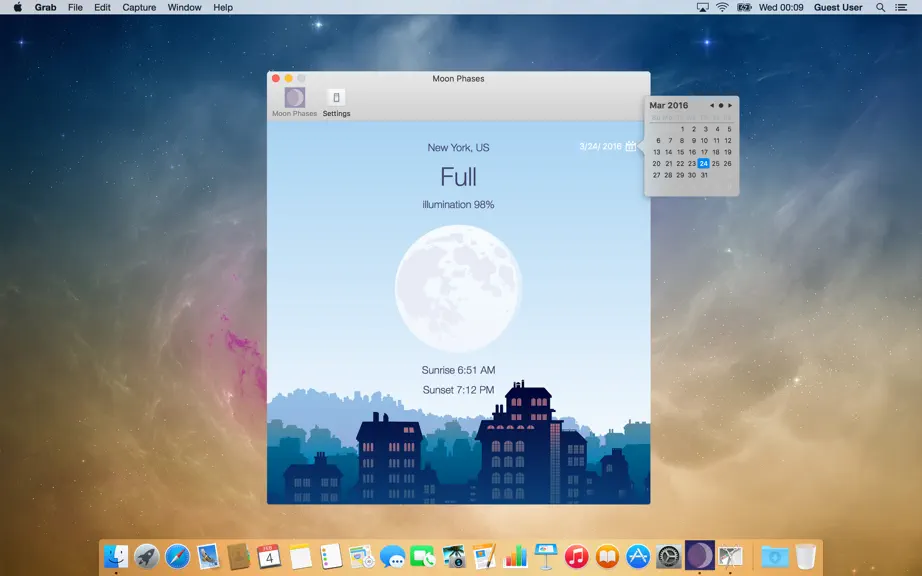This screenshot has height=576, width=922.
Task: Select March 25 in the calendar
Action: [716, 163]
